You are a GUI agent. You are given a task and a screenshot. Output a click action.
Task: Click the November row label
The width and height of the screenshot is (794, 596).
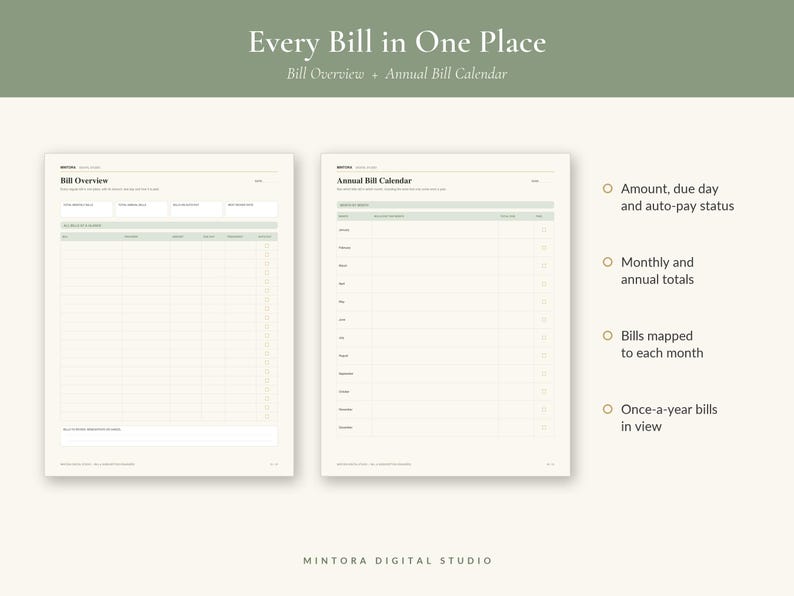(x=345, y=410)
